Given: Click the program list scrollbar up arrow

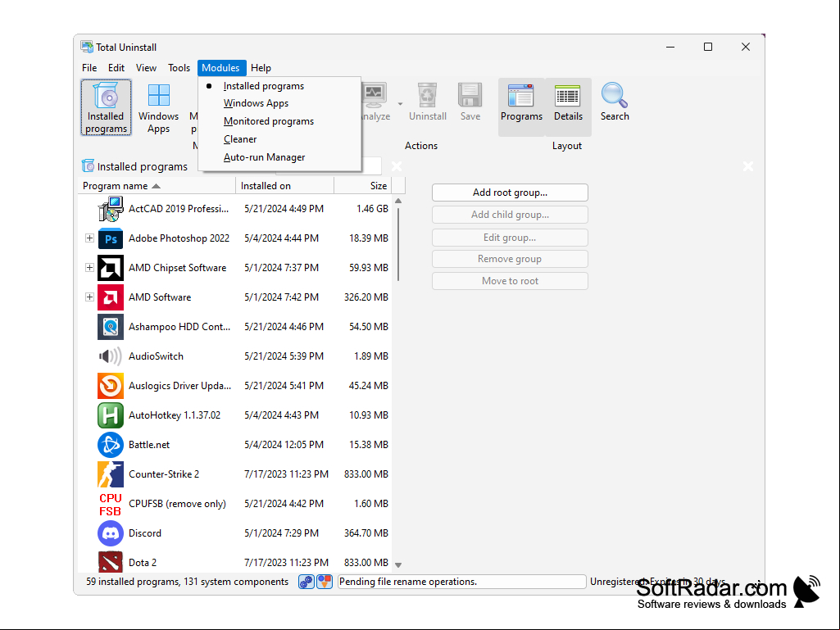Looking at the screenshot, I should coord(398,201).
